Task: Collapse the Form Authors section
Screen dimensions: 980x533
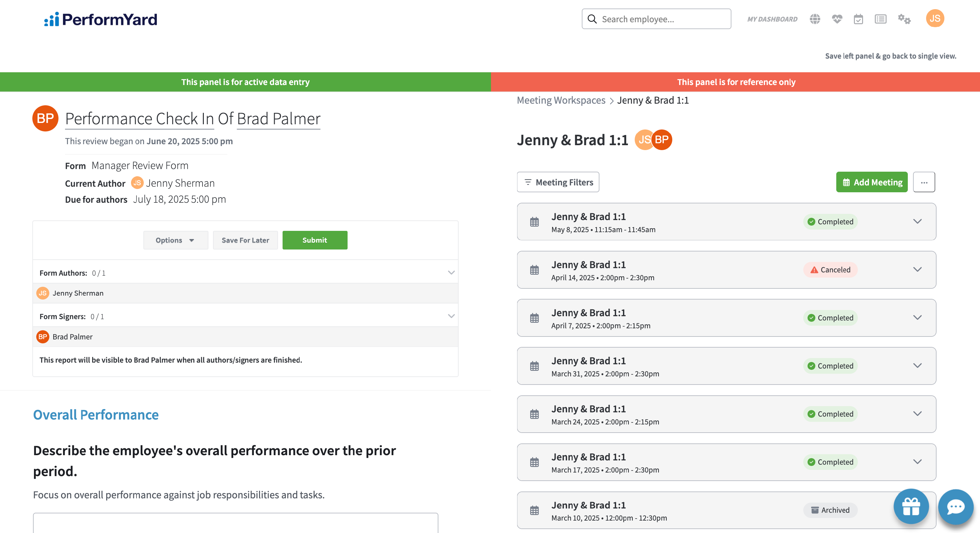Action: (451, 273)
